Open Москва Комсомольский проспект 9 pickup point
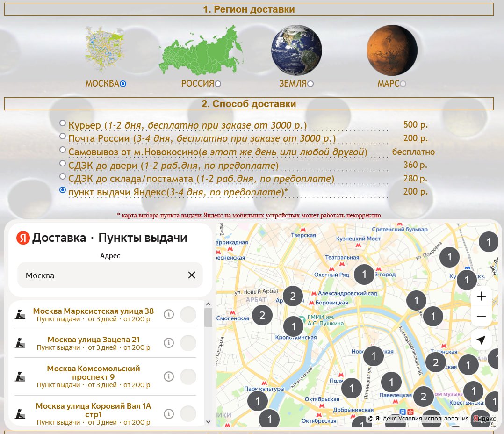This screenshot has width=504, height=434. (93, 373)
